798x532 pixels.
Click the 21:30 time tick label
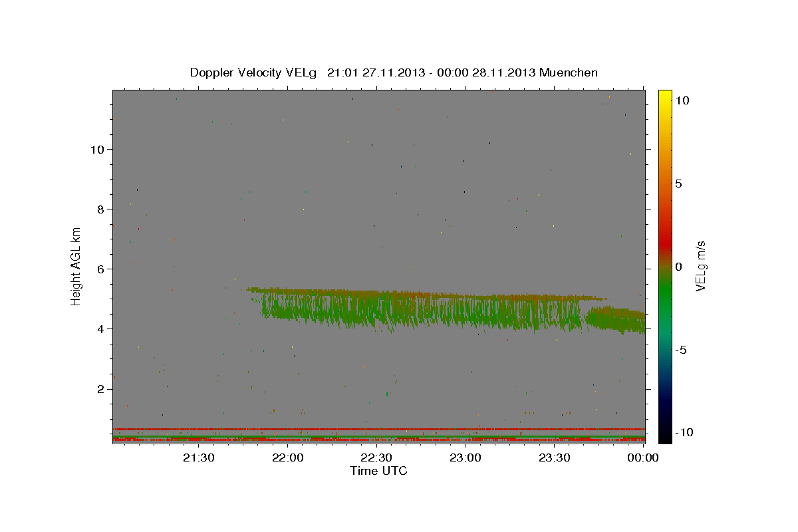(x=199, y=458)
